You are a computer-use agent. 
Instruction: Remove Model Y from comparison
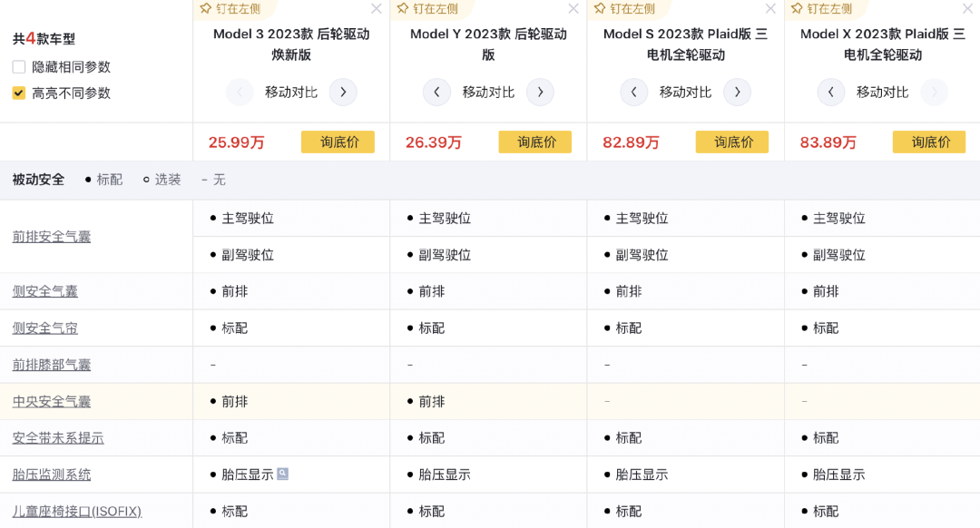tap(573, 9)
